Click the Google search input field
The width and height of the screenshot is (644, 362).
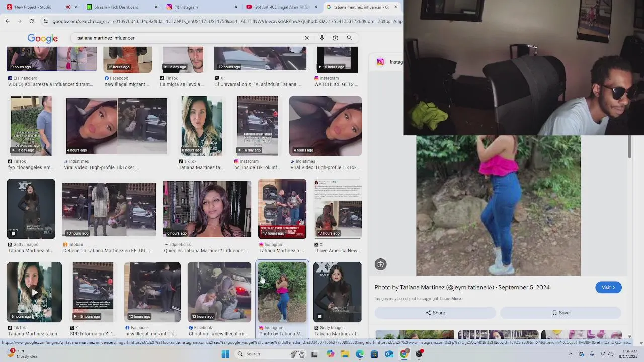pyautogui.click(x=189, y=38)
